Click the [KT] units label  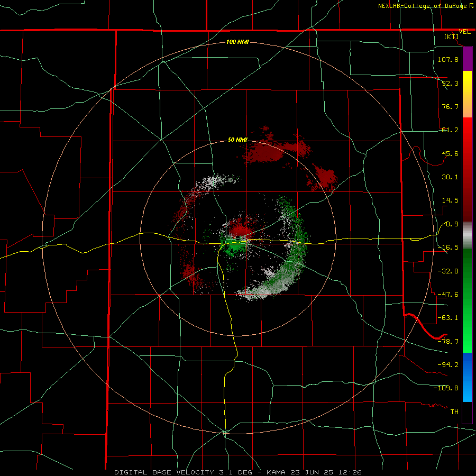[452, 36]
